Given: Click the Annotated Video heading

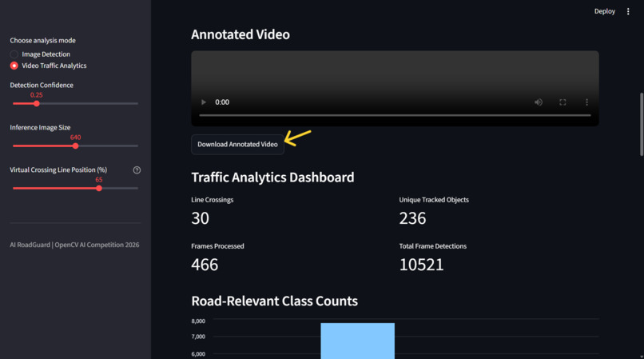Looking at the screenshot, I should [x=241, y=34].
